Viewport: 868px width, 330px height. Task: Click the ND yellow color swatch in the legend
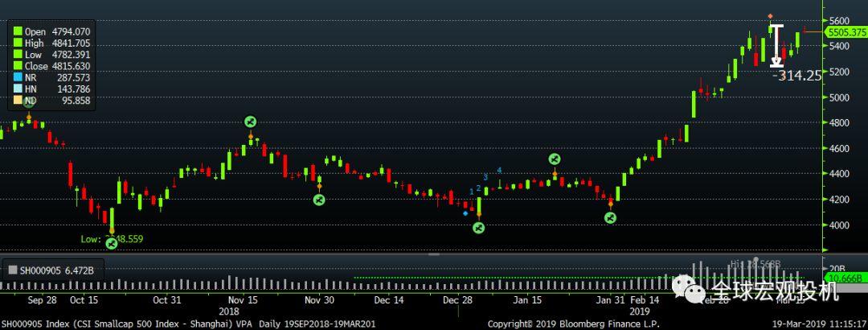[x=16, y=101]
